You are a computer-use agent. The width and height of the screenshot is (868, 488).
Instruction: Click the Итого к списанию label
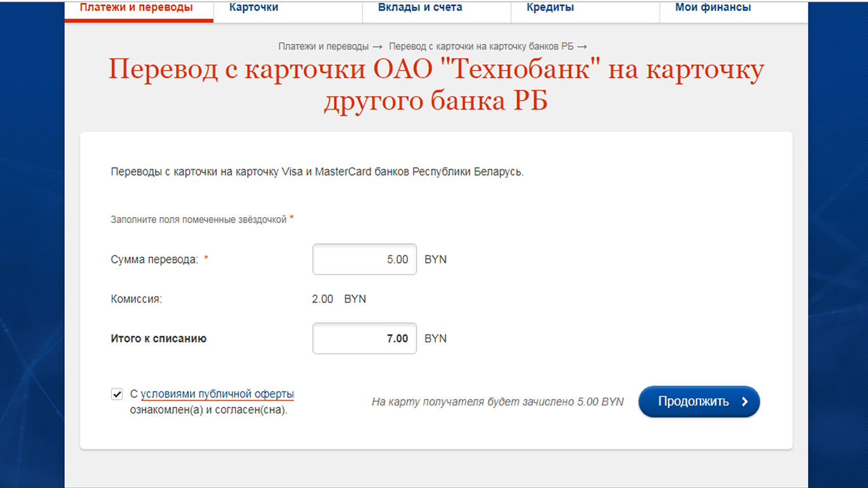tap(159, 339)
